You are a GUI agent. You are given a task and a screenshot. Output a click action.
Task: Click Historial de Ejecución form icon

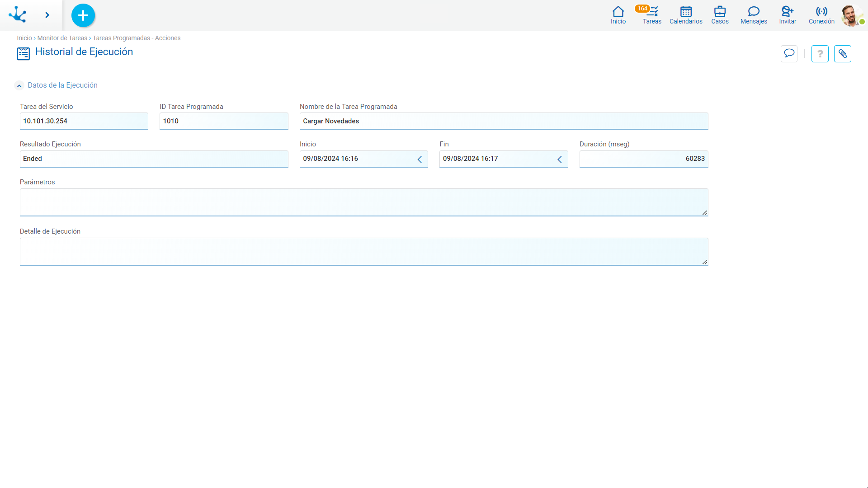[24, 53]
